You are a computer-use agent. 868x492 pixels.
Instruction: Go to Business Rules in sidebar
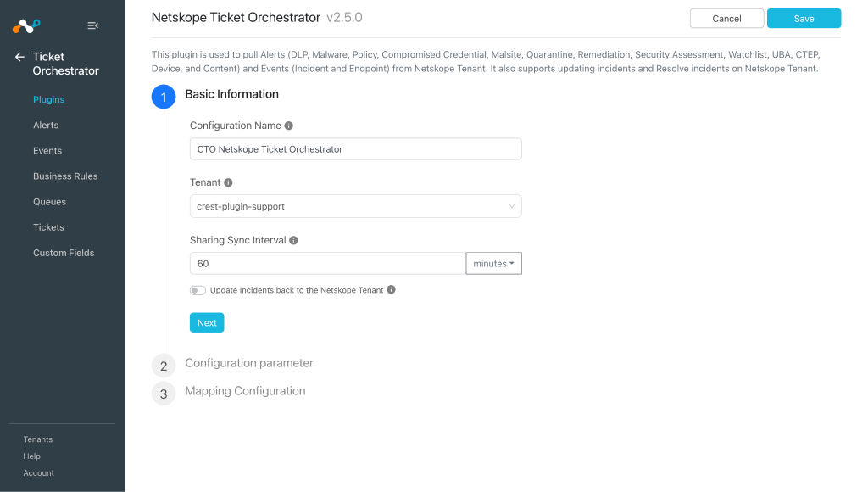[x=65, y=176]
